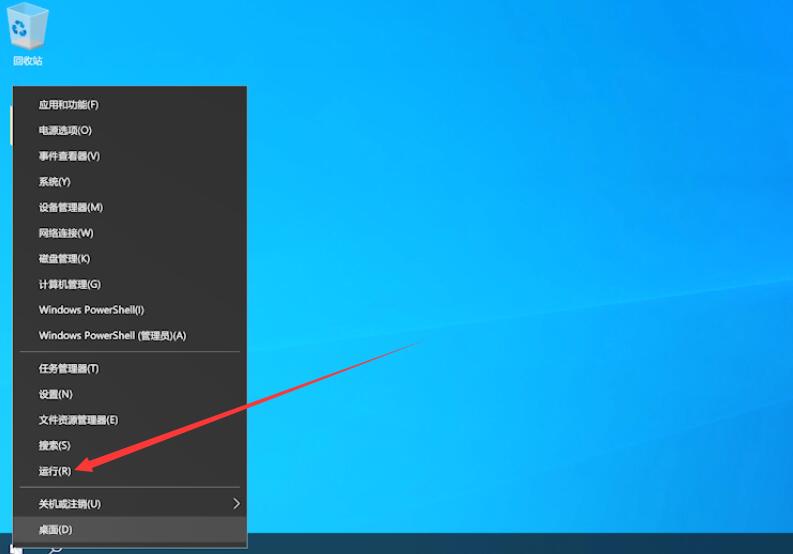Open 系统(Y) menu item
This screenshot has width=793, height=554.
coord(130,182)
